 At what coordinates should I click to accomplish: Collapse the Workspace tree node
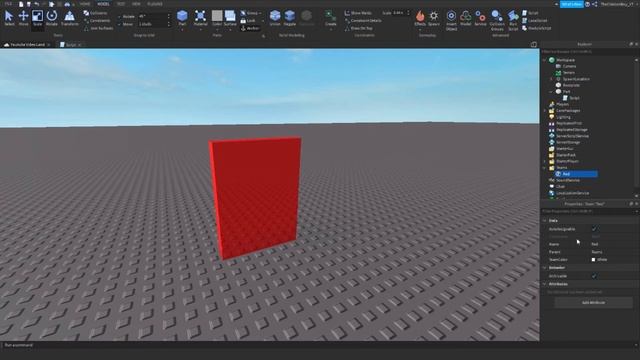coord(544,60)
